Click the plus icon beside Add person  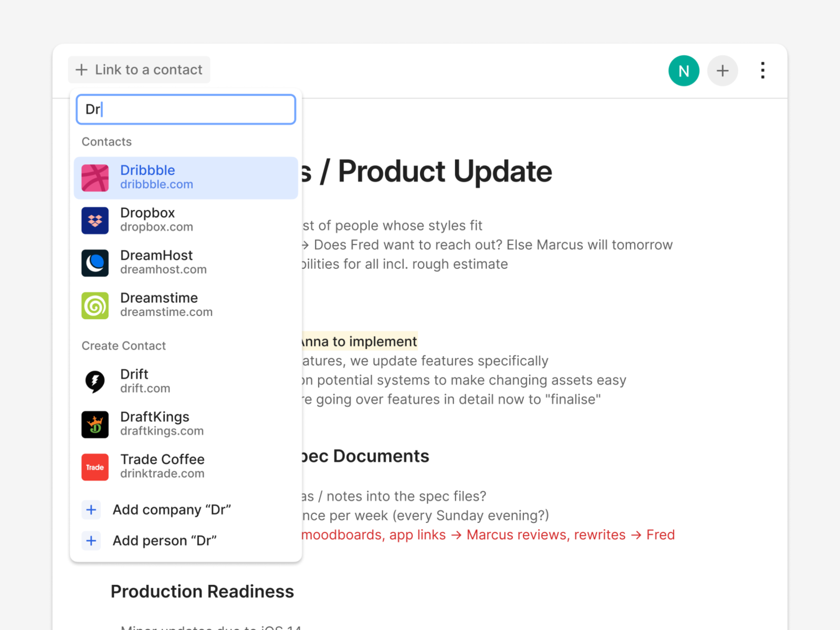91,541
